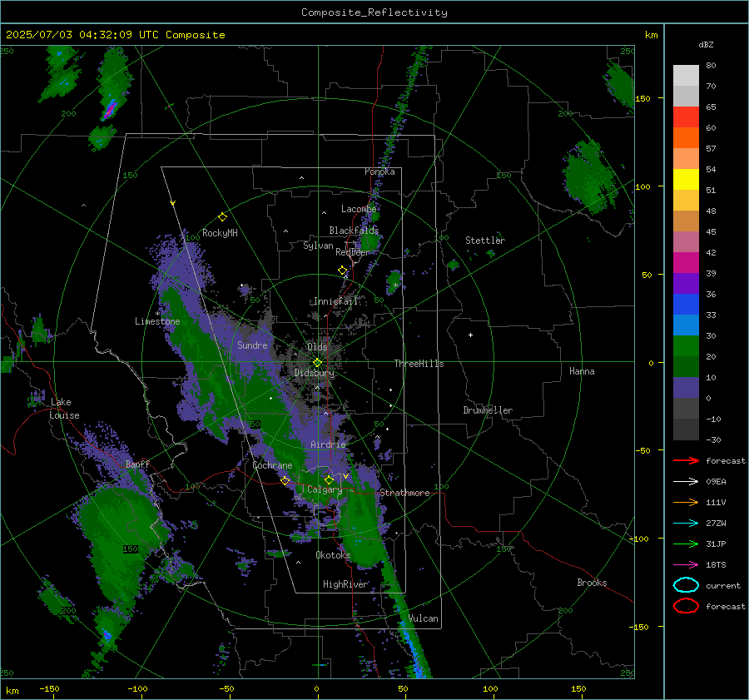
Task: Click the '100' tick on bottom axis
Action: tap(490, 688)
